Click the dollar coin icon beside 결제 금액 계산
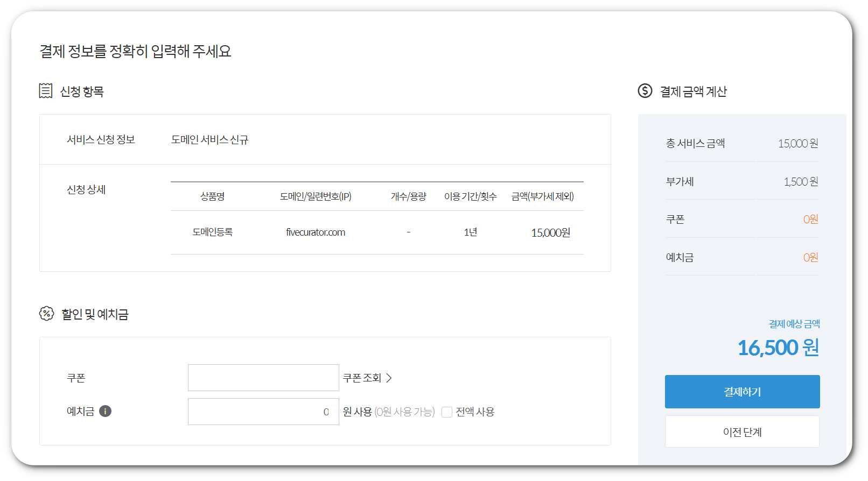The height and width of the screenshot is (481, 868). 645,90
